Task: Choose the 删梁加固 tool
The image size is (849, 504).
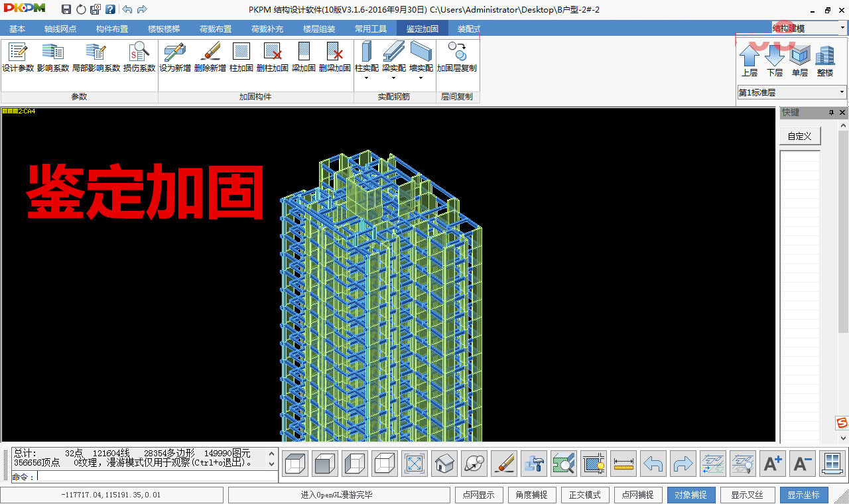Action: click(335, 57)
